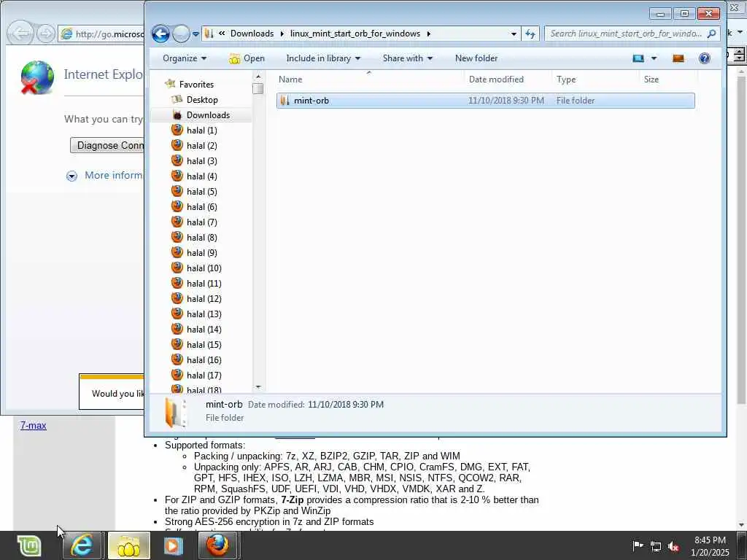This screenshot has height=560, width=747.
Task: Click the file explorer taskbar icon
Action: (x=128, y=545)
